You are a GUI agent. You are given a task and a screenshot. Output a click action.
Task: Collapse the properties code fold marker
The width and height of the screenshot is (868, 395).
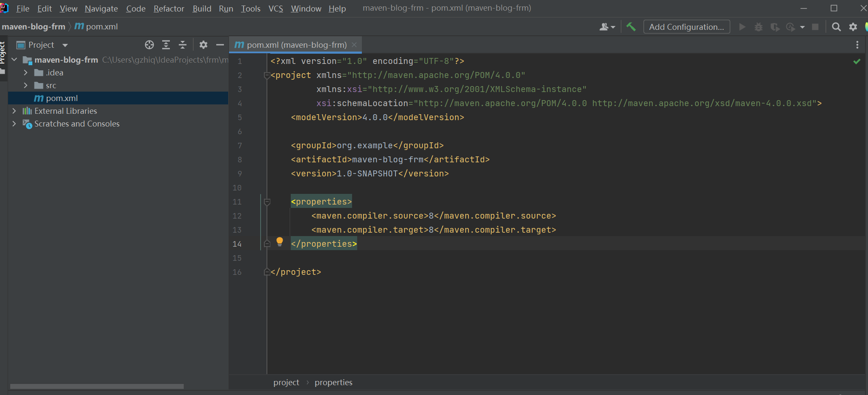click(x=267, y=202)
